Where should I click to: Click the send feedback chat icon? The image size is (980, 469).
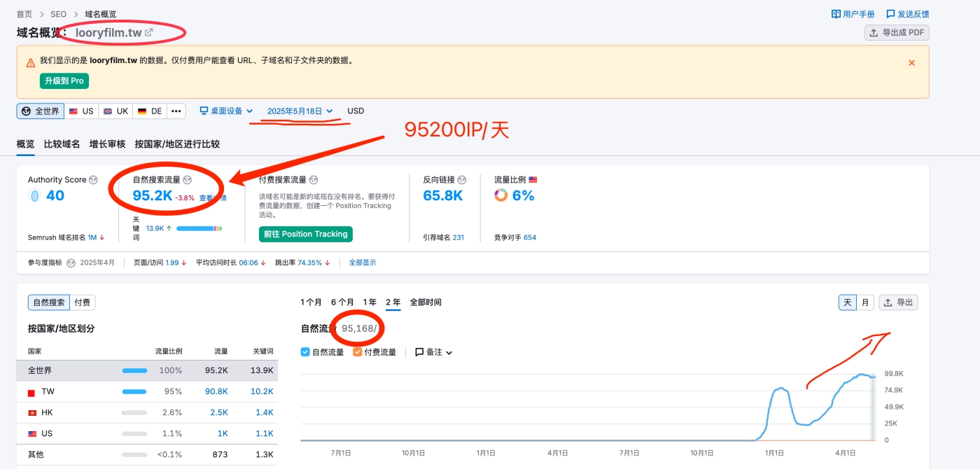coord(890,14)
